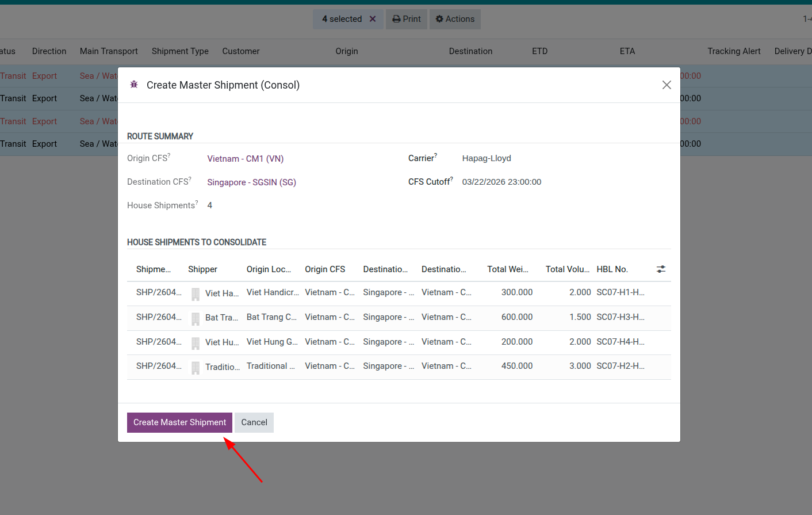Show the CFS Cutoff help tooltip marker
The width and height of the screenshot is (812, 515).
pos(453,178)
